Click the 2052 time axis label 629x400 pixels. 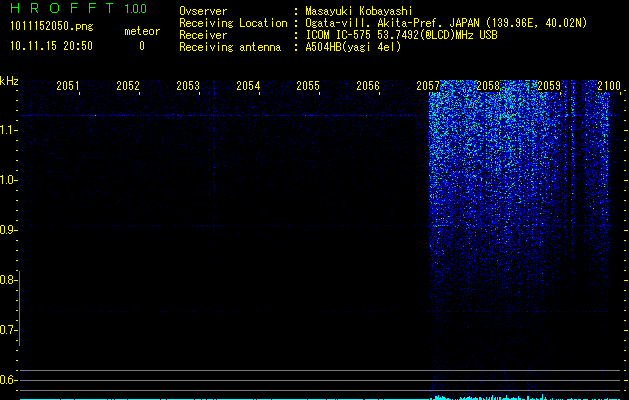[128, 85]
